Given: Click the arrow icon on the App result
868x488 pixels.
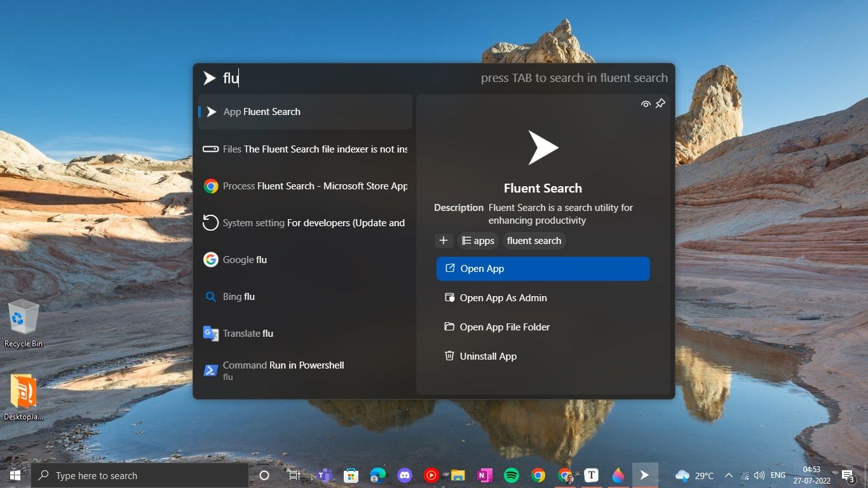Looking at the screenshot, I should tap(212, 112).
